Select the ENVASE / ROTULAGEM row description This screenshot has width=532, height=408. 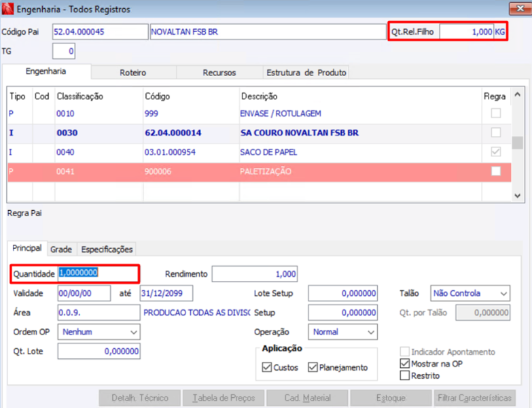pos(280,114)
